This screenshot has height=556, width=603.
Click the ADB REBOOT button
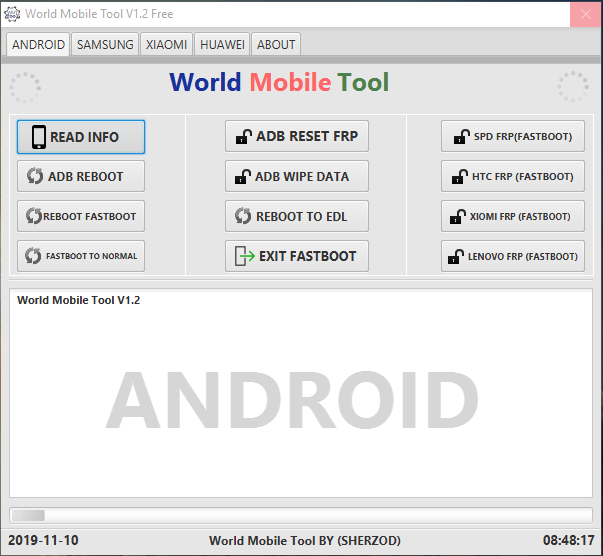click(x=81, y=176)
